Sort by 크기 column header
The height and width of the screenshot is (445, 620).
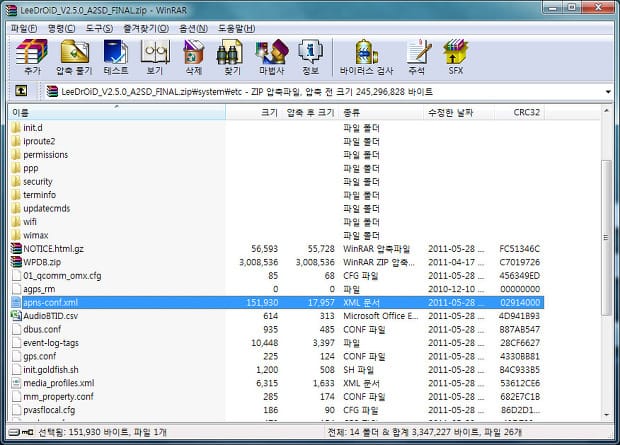tap(253, 112)
